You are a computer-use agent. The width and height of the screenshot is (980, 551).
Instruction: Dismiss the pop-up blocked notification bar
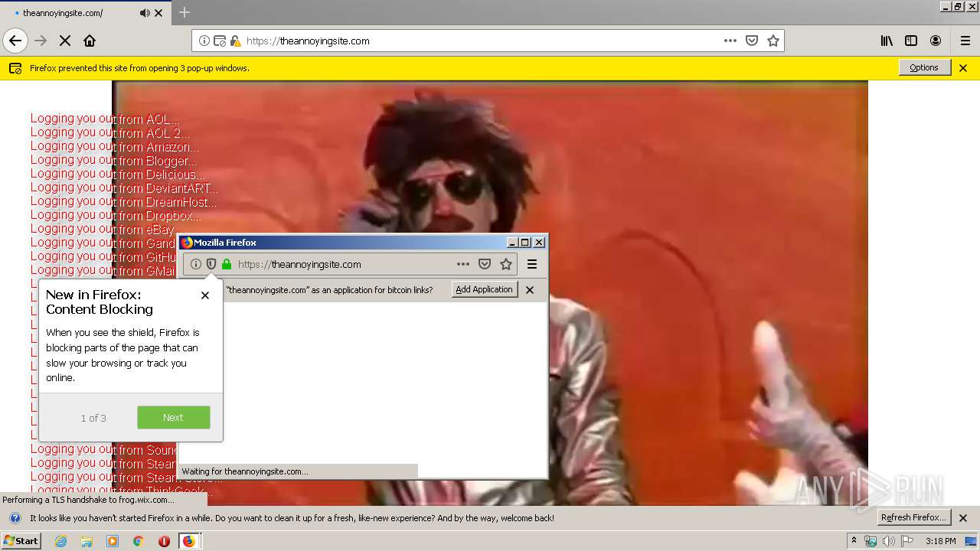963,68
